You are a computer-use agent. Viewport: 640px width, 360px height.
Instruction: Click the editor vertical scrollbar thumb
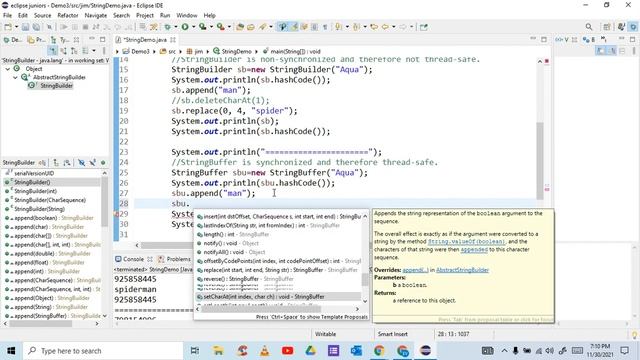pyautogui.click(x=540, y=161)
